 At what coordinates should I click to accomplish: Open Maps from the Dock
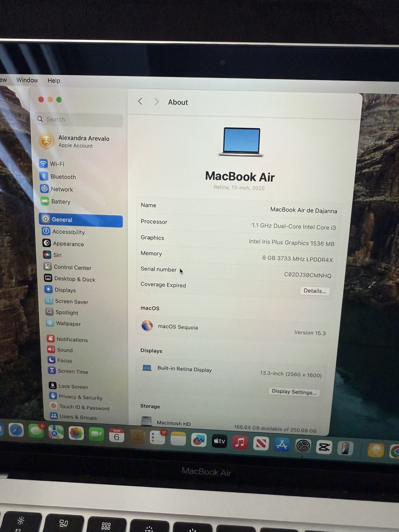pyautogui.click(x=56, y=432)
